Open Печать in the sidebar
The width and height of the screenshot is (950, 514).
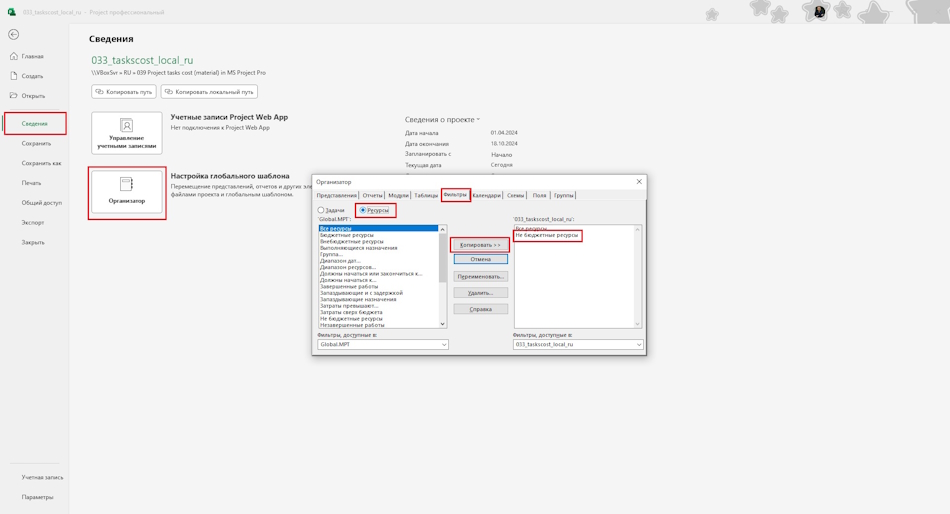[x=32, y=183]
